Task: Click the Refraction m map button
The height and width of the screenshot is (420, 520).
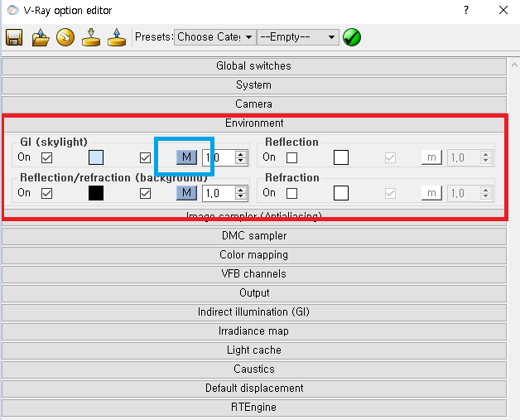Action: click(431, 193)
